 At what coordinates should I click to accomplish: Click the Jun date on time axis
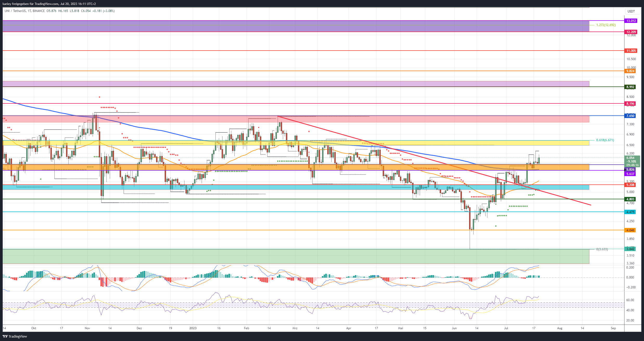[x=454, y=328]
